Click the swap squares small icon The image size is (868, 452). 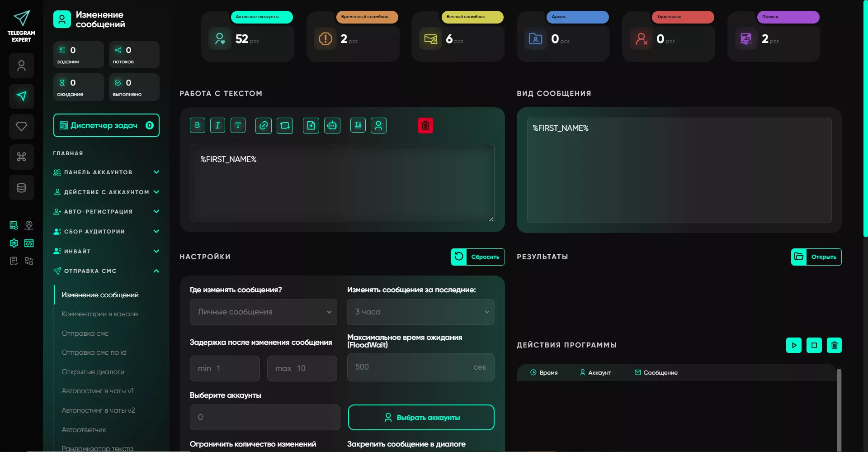29,261
